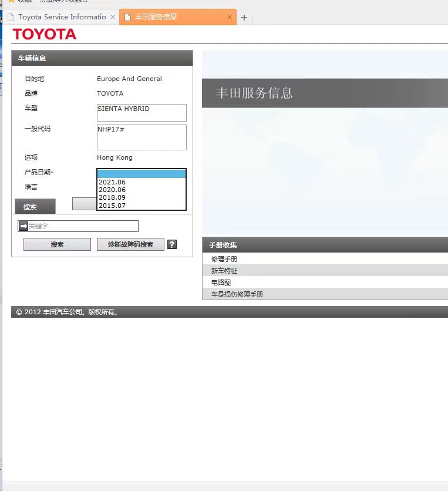Click the 产品日期 label
This screenshot has width=448, height=491.
tap(39, 172)
